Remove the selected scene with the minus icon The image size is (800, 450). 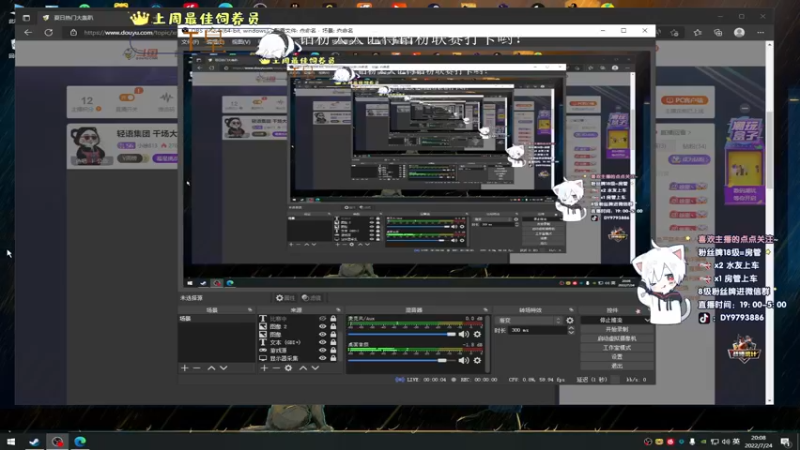(x=197, y=368)
